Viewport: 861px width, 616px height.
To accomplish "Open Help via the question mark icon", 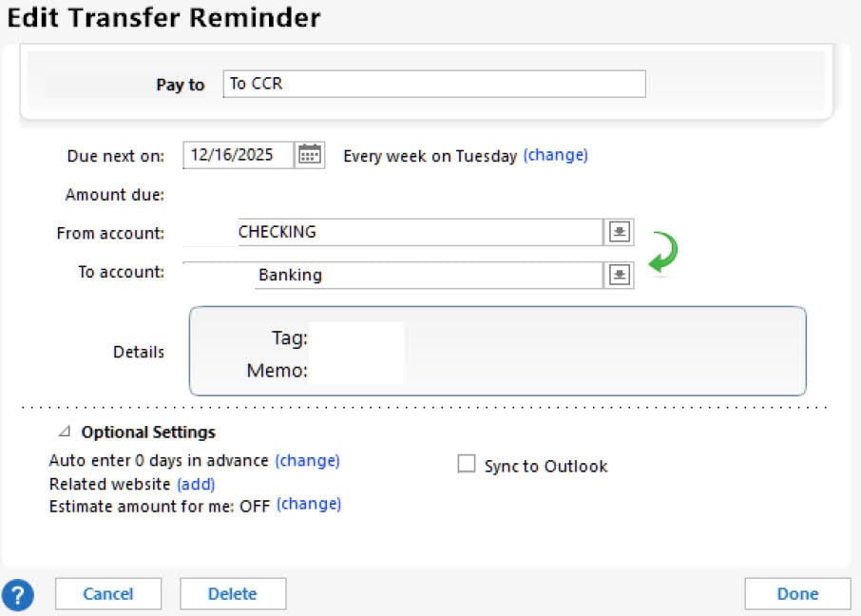I will [18, 594].
